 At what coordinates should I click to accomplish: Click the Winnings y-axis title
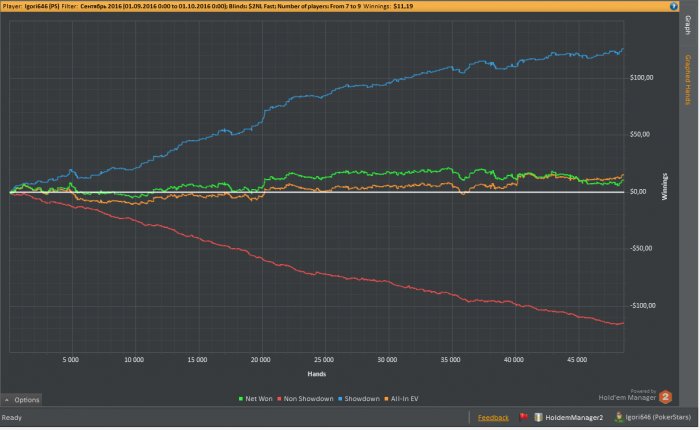click(664, 187)
